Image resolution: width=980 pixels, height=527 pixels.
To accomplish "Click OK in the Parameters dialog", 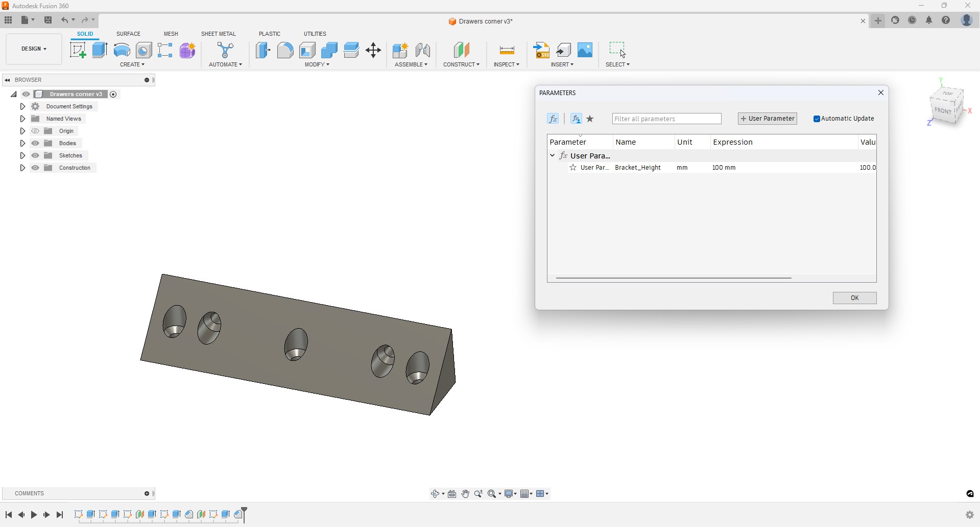I will tap(855, 298).
